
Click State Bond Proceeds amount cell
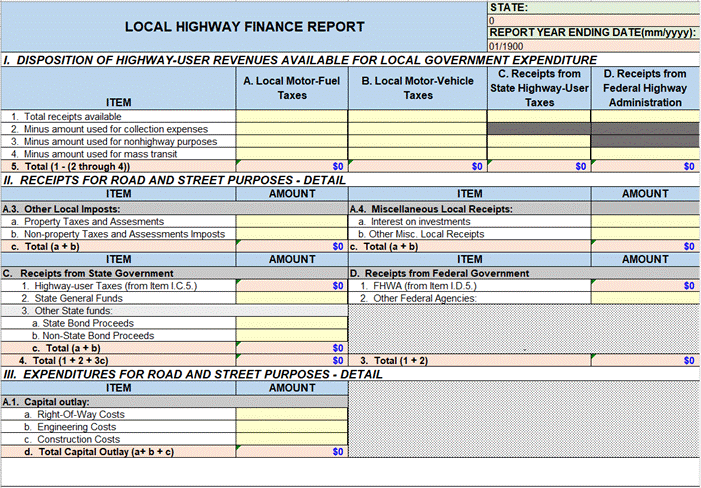tap(291, 323)
